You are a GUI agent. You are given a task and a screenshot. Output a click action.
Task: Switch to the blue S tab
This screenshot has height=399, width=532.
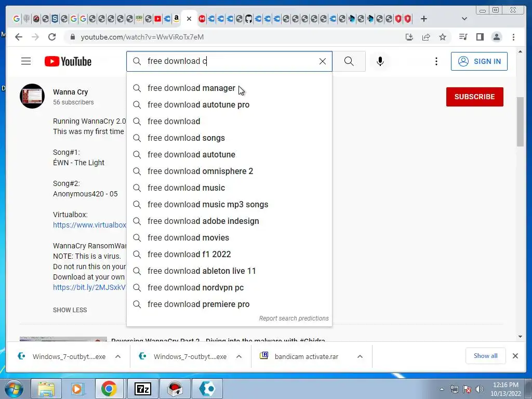(x=55, y=19)
